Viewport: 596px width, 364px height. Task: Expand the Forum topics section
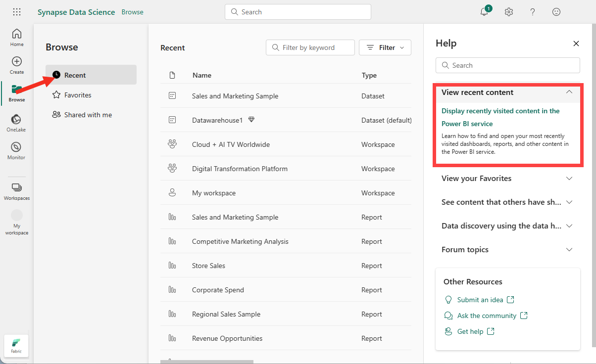tap(507, 250)
